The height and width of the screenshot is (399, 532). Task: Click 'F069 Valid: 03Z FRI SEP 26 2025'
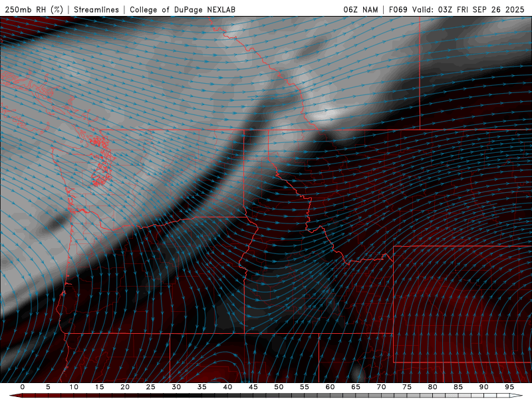[457, 9]
